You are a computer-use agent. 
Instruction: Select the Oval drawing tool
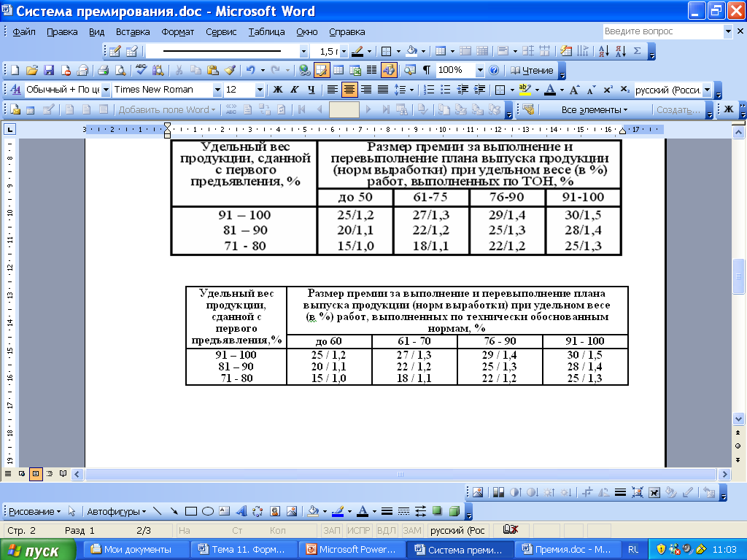pyautogui.click(x=208, y=511)
